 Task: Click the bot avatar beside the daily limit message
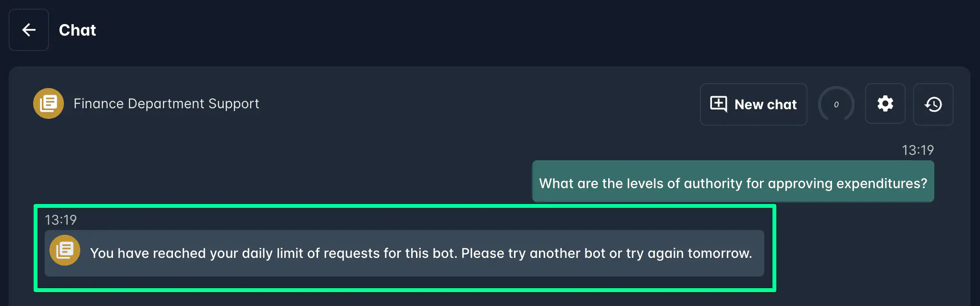(x=65, y=250)
